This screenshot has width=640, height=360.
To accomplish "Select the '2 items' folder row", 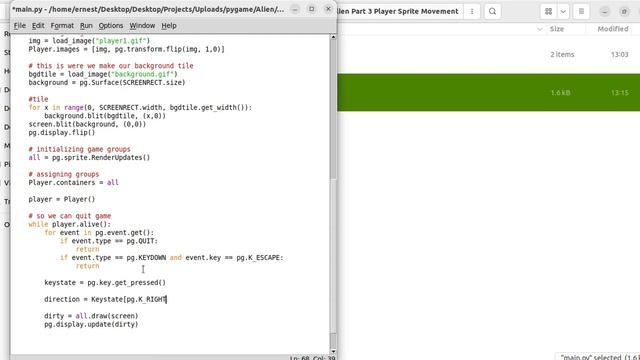I will pos(489,54).
